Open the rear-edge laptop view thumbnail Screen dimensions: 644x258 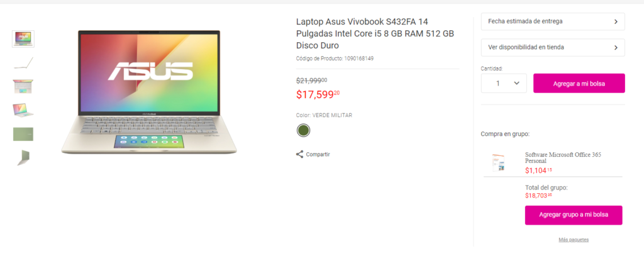pos(23,158)
